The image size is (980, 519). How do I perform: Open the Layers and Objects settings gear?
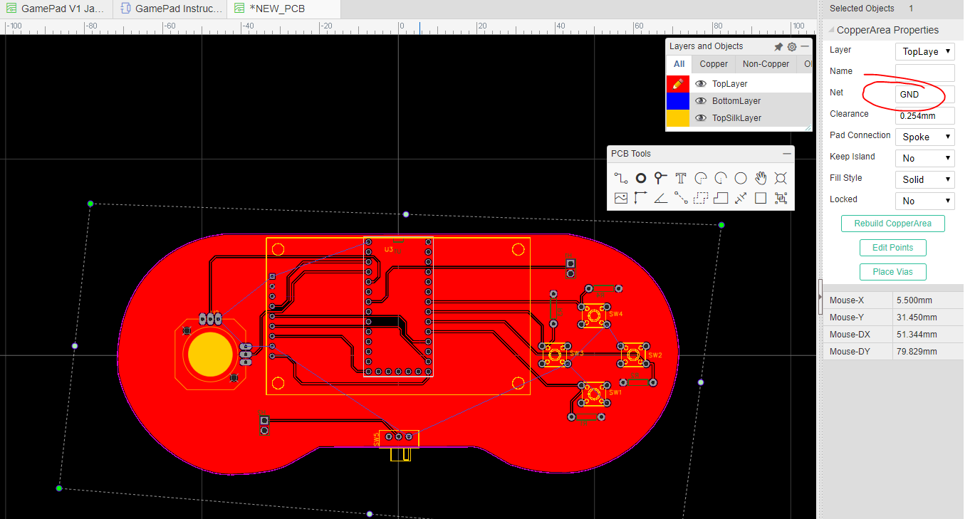[x=792, y=46]
